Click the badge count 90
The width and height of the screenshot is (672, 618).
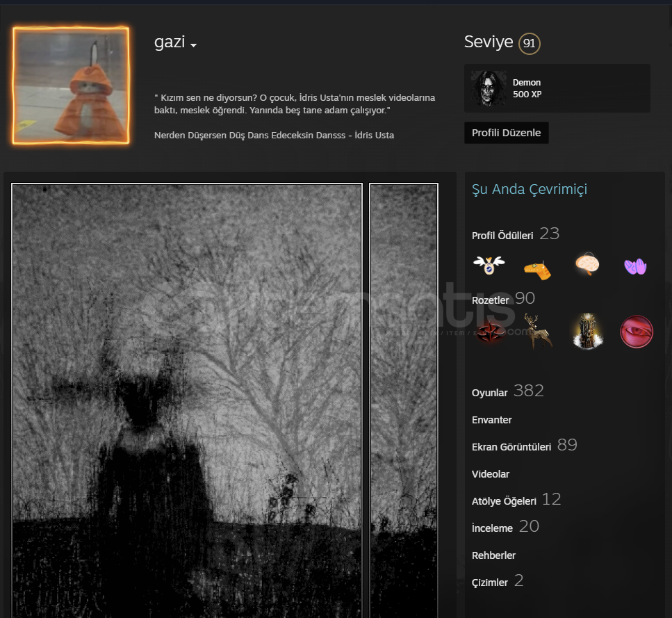tap(525, 298)
